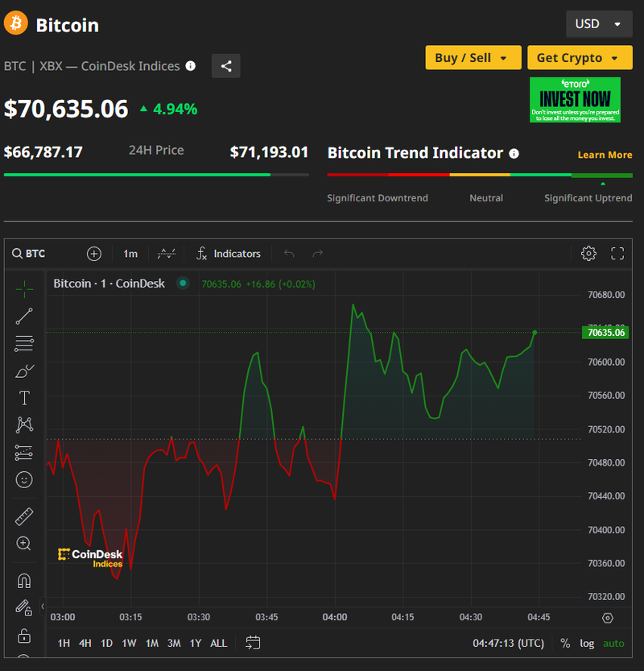Toggle auto scale on chart
The image size is (644, 671).
613,643
